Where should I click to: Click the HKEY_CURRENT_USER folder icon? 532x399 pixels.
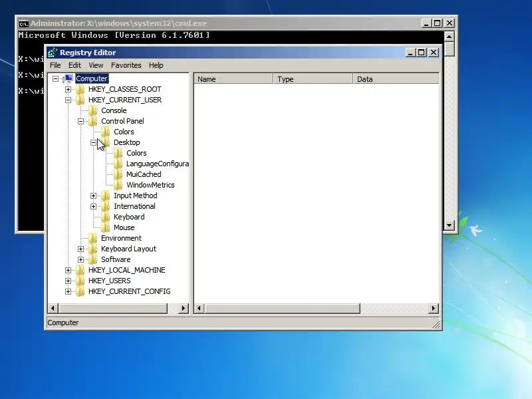pyautogui.click(x=80, y=100)
